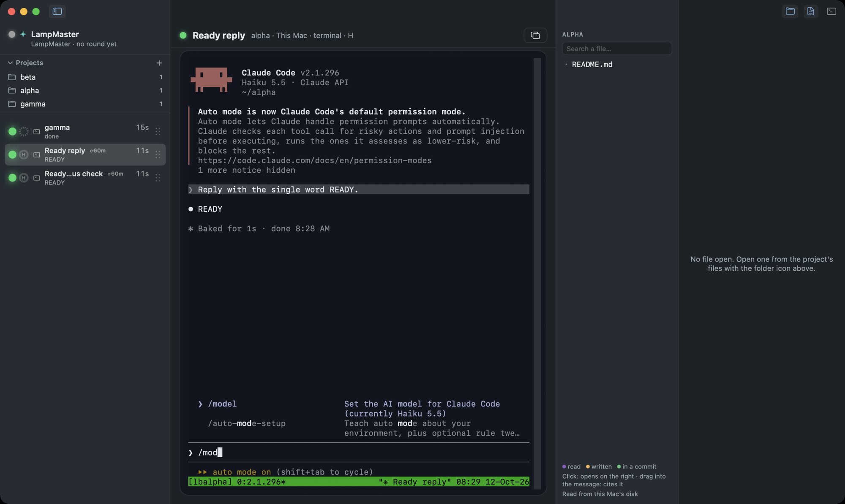Click the sparkle icon beside LampMaster
Viewport: 845px width, 504px height.
coord(23,34)
